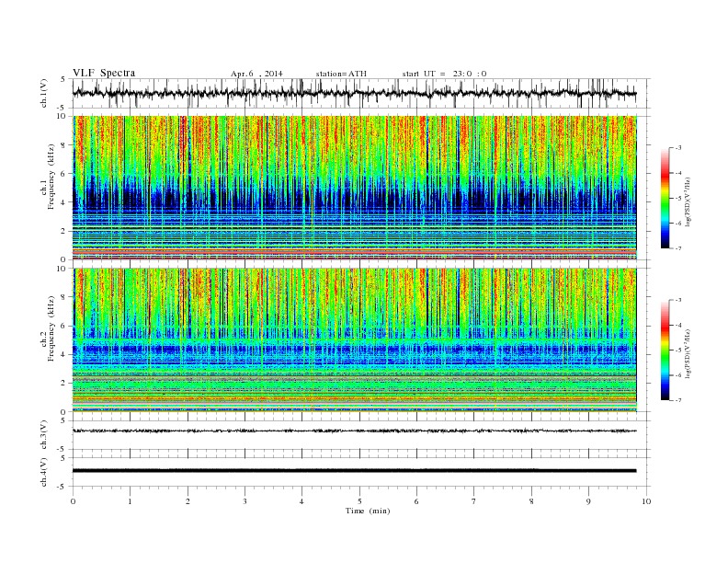Image resolution: width=728 pixels, height=563 pixels.
Task: Click the "ch.3(V)" axis label
Action: [x=43, y=435]
